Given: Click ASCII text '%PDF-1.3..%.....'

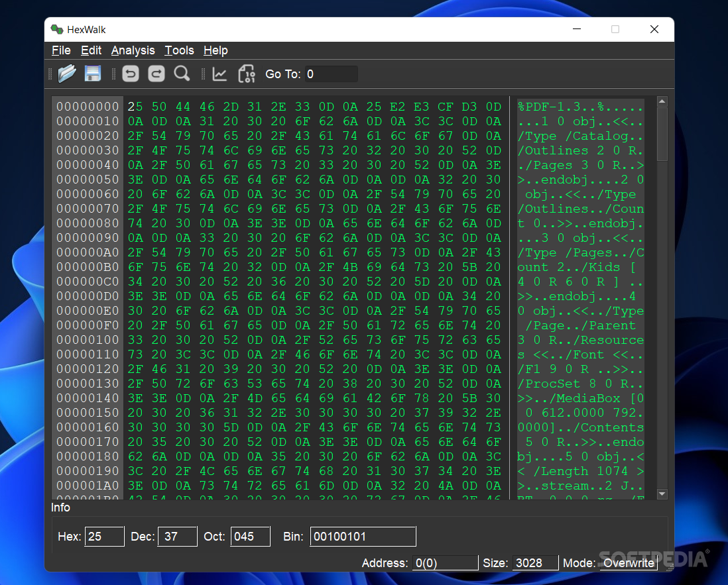Looking at the screenshot, I should (x=580, y=107).
